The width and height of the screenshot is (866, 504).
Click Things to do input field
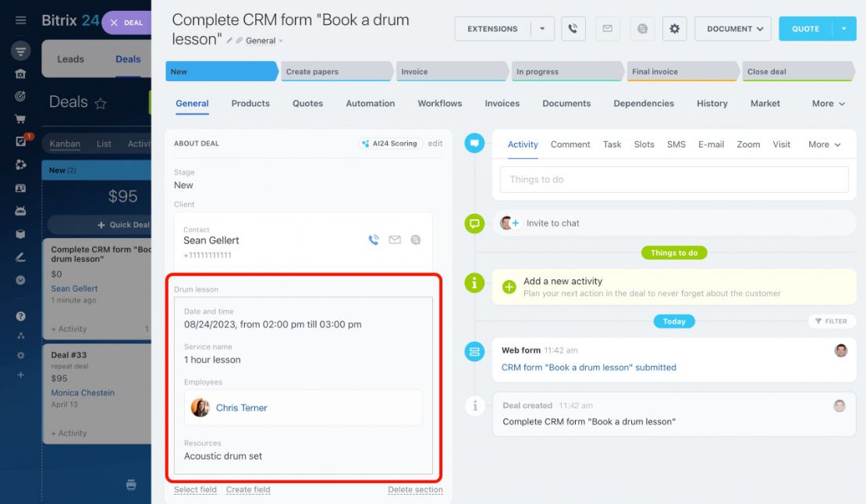[x=674, y=179]
